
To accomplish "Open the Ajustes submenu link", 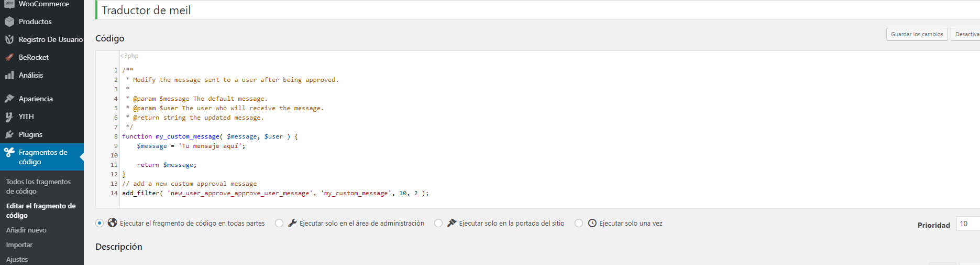I will click(x=17, y=259).
